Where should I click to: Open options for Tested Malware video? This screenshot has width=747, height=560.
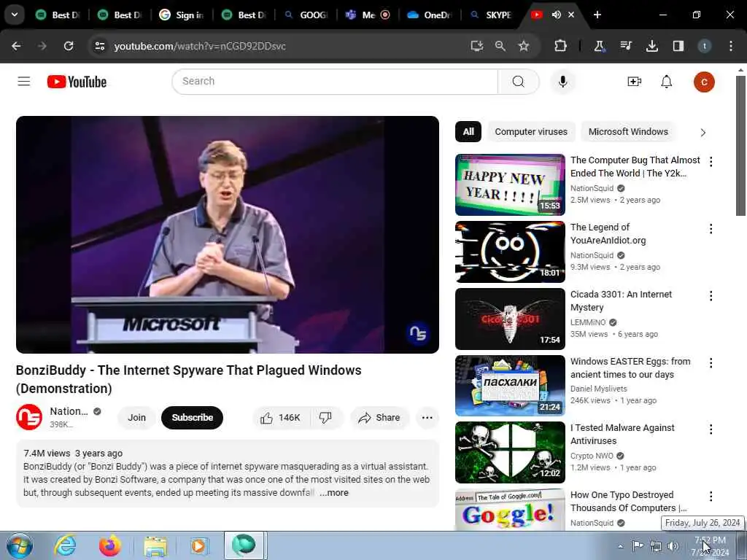click(711, 429)
